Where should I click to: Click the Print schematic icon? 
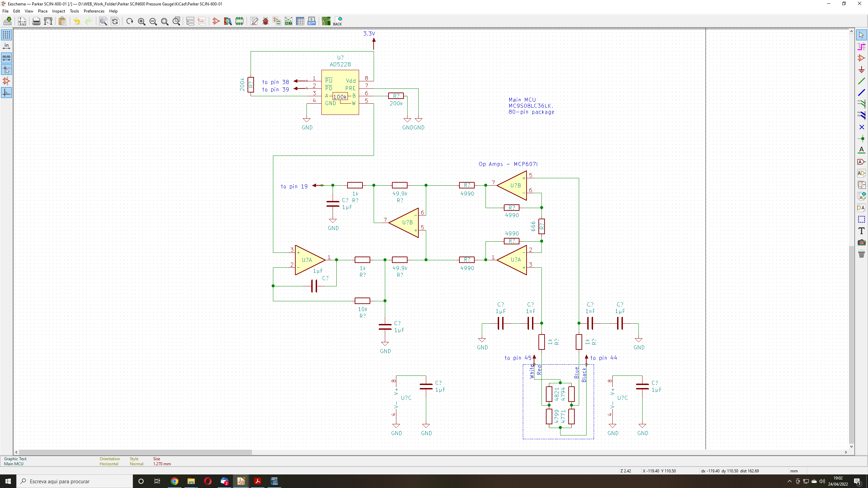coord(36,21)
